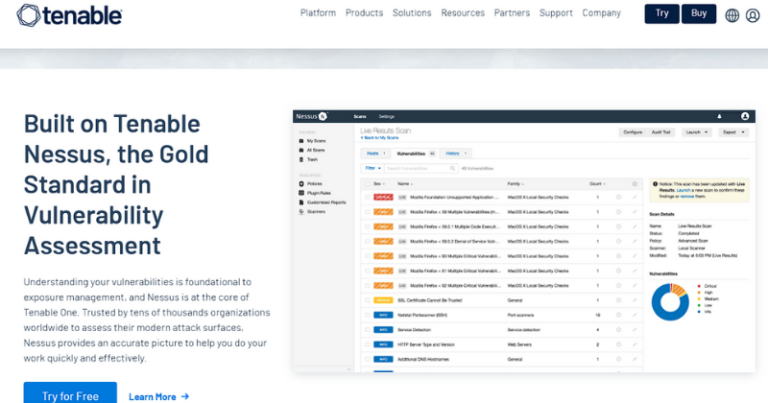Switch to the History tab
This screenshot has height=403, width=768.
pyautogui.click(x=456, y=154)
